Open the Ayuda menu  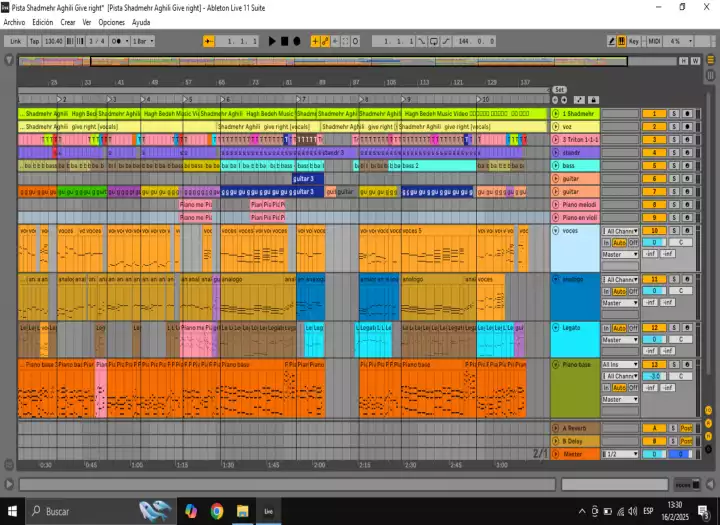(x=141, y=22)
